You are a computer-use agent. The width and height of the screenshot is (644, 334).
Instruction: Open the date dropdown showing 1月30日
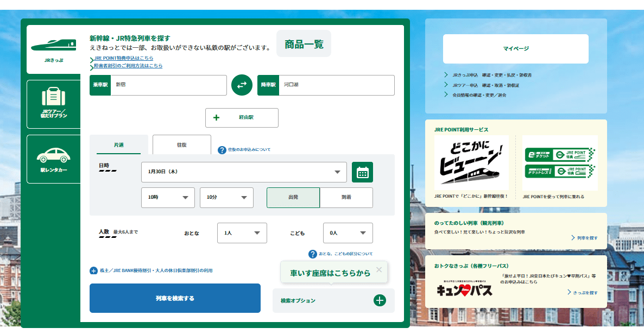click(243, 172)
